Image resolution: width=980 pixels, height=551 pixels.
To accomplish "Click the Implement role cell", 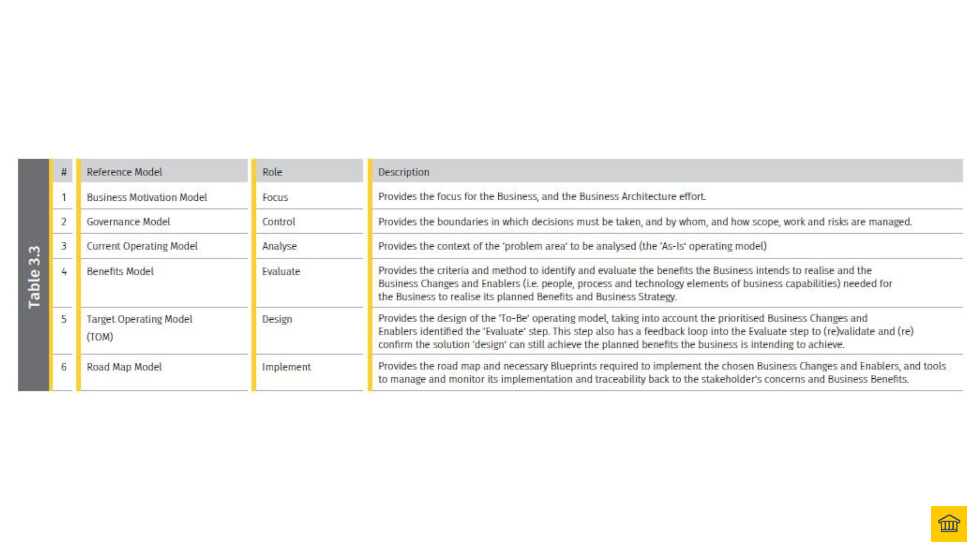I will coord(286,367).
